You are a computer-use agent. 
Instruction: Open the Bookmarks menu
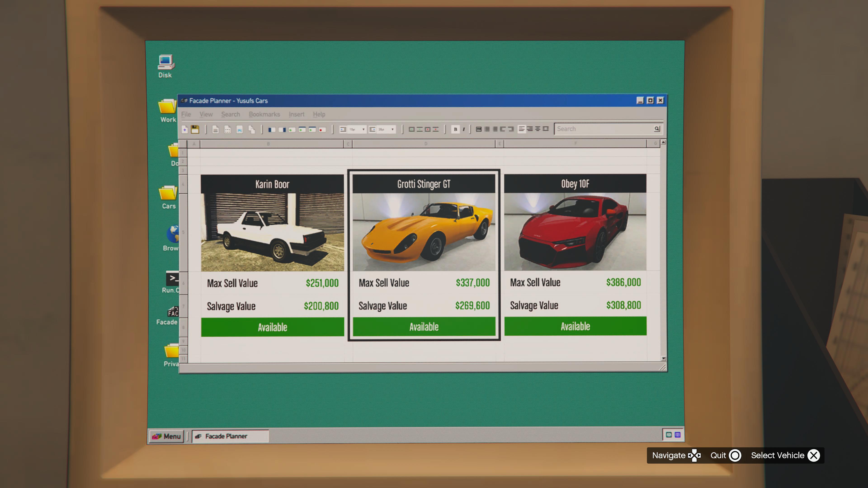tap(264, 114)
